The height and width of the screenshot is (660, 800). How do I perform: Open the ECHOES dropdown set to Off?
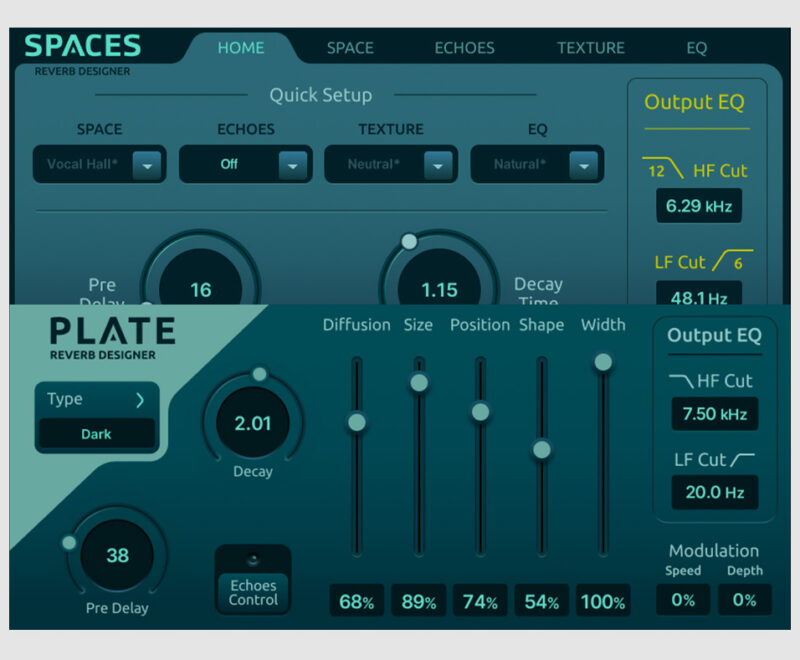click(x=245, y=164)
